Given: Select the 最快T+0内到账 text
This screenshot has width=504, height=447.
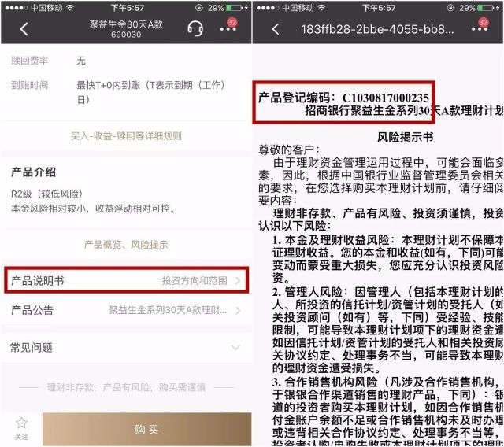Looking at the screenshot, I should click(x=151, y=92).
